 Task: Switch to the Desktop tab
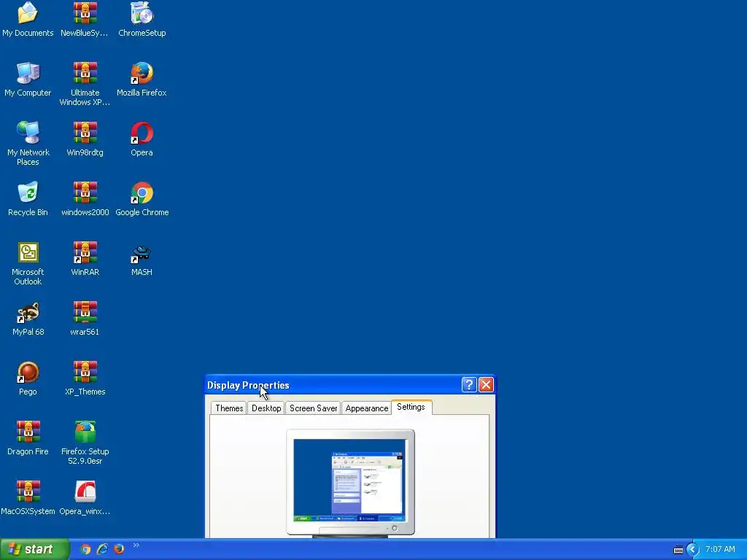pyautogui.click(x=266, y=408)
